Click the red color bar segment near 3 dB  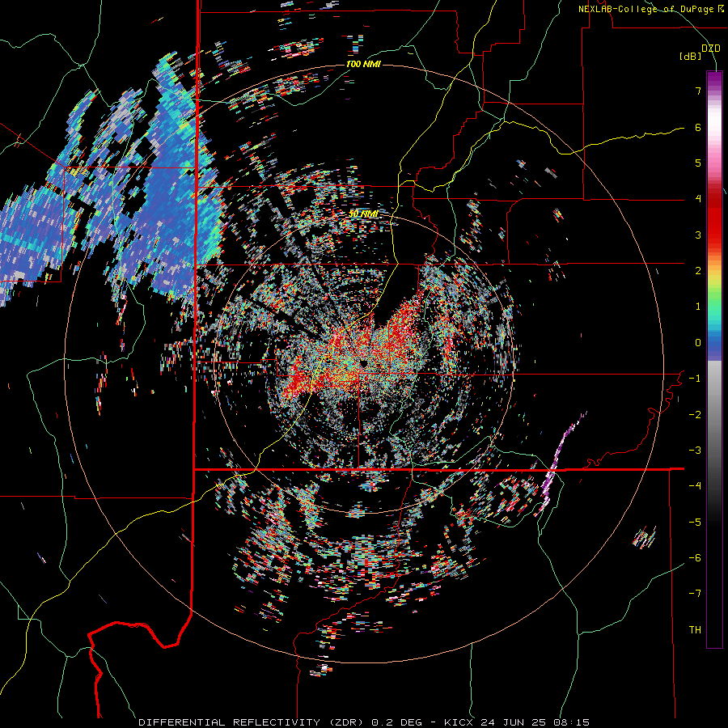coord(714,232)
